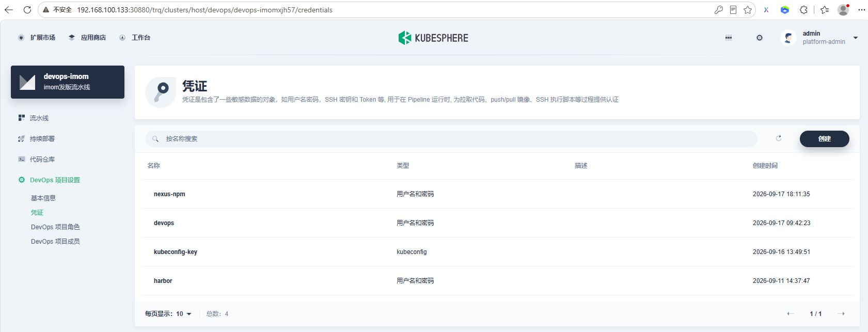Open the browser profile avatar
868x332 pixels.
843,10
